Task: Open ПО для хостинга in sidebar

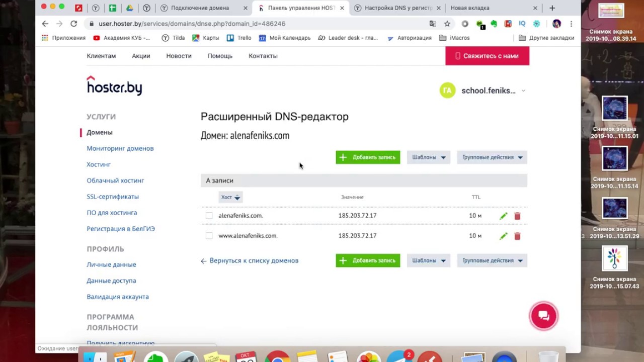Action: (112, 213)
